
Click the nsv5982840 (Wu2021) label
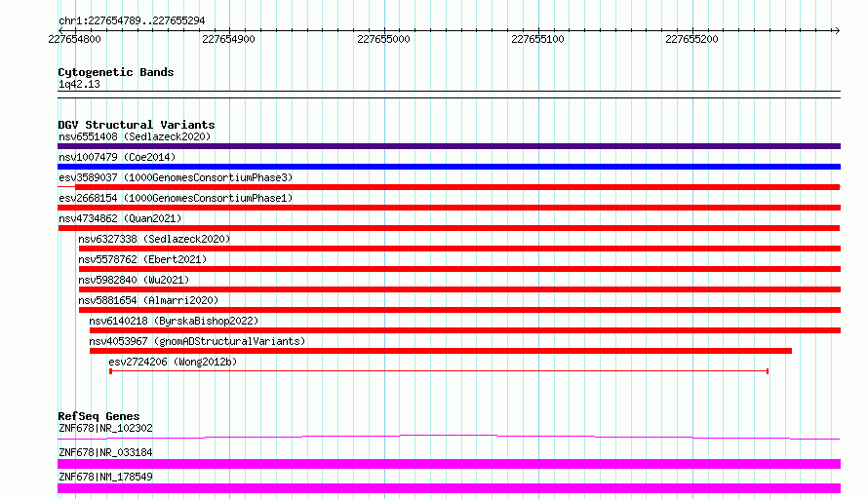click(x=134, y=280)
